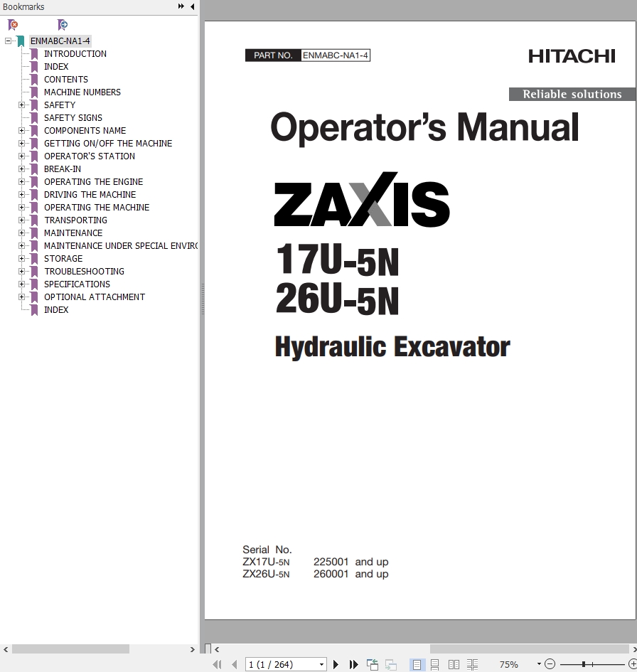637x672 pixels.
Task: Select the ENMABC-NA1-4 root bookmark label
Action: pos(60,41)
